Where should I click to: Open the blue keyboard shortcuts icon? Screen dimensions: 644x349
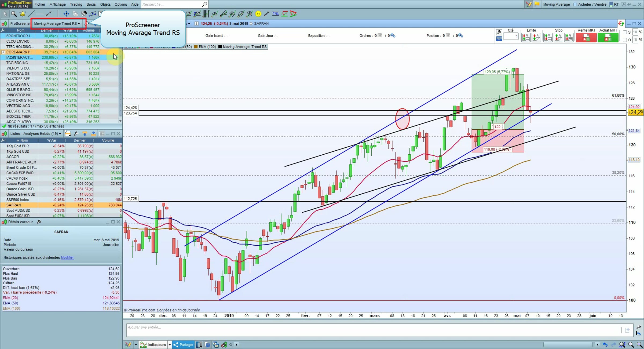499,39
